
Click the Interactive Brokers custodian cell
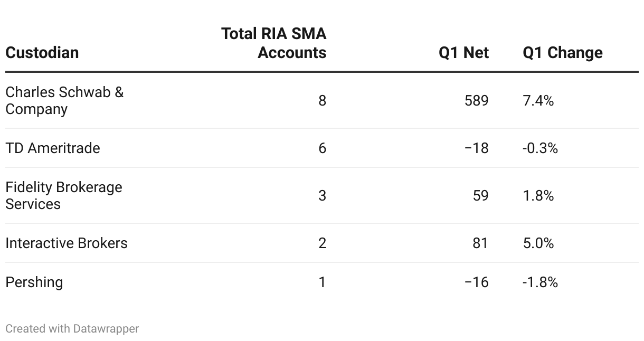[x=67, y=243]
